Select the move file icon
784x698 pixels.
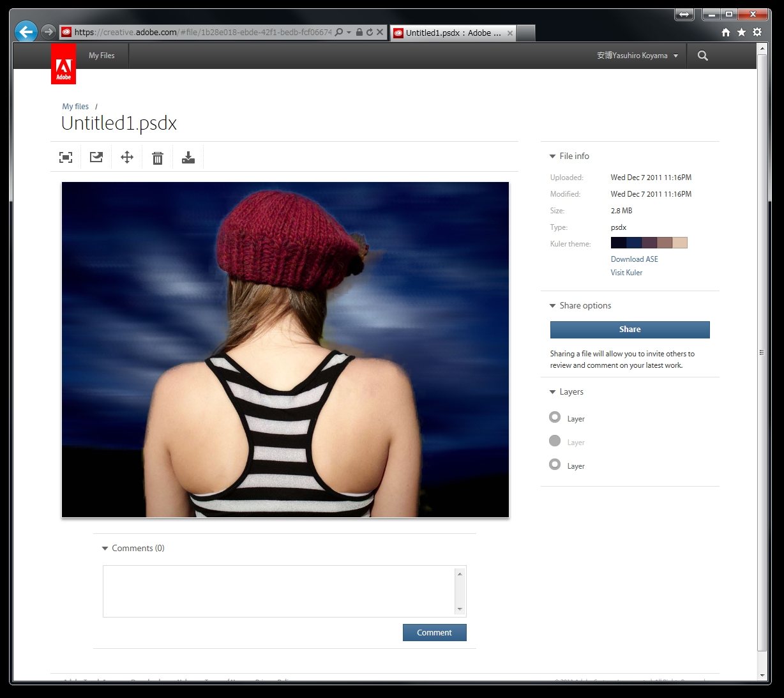126,157
